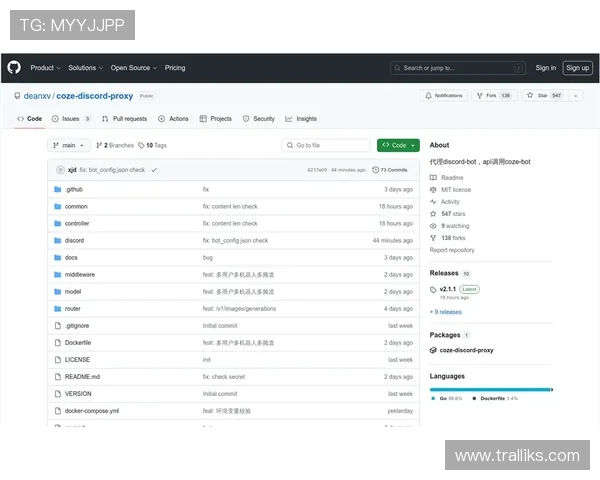
Task: Open the model folder
Action: click(x=73, y=292)
